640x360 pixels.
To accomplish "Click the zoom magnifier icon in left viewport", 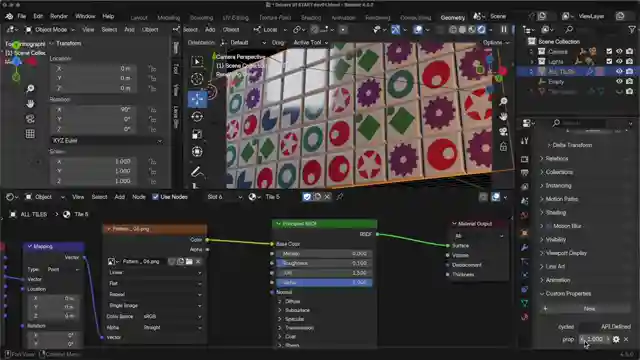I will [x=30, y=89].
